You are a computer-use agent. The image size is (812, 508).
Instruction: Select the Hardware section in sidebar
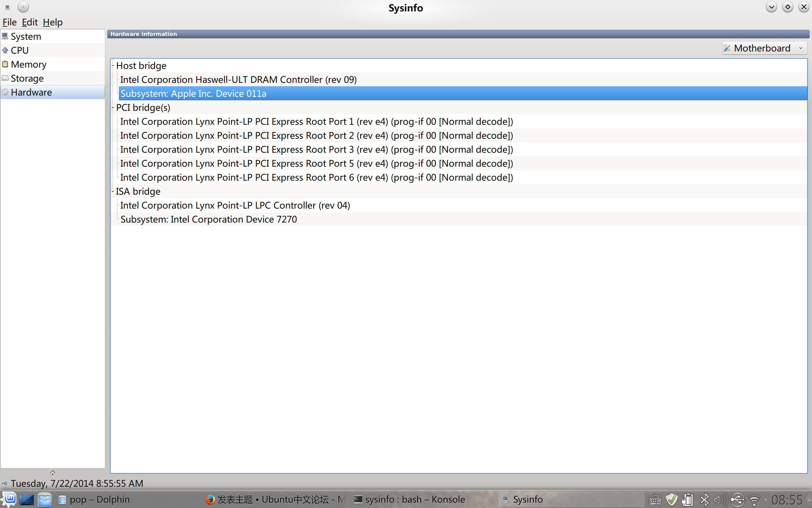click(53, 92)
